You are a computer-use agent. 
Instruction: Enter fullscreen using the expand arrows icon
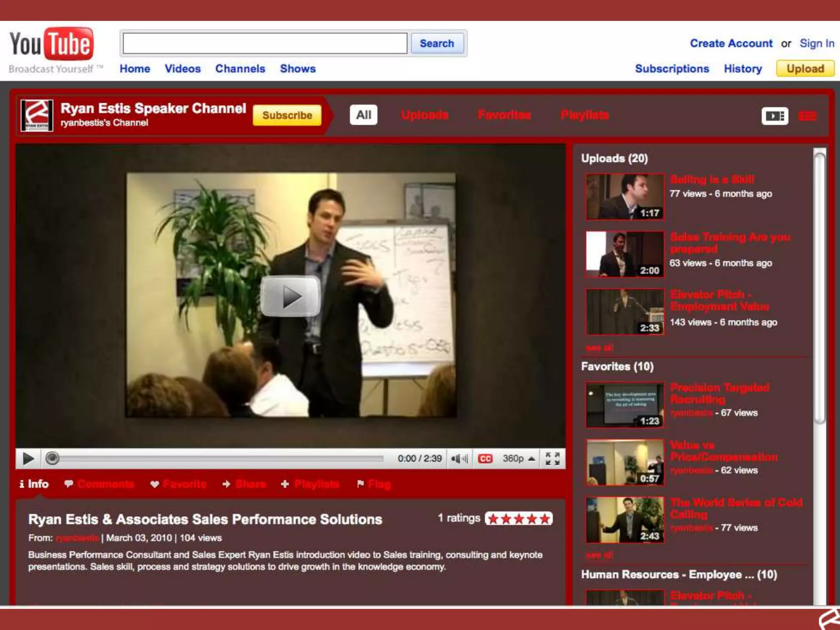click(x=552, y=458)
